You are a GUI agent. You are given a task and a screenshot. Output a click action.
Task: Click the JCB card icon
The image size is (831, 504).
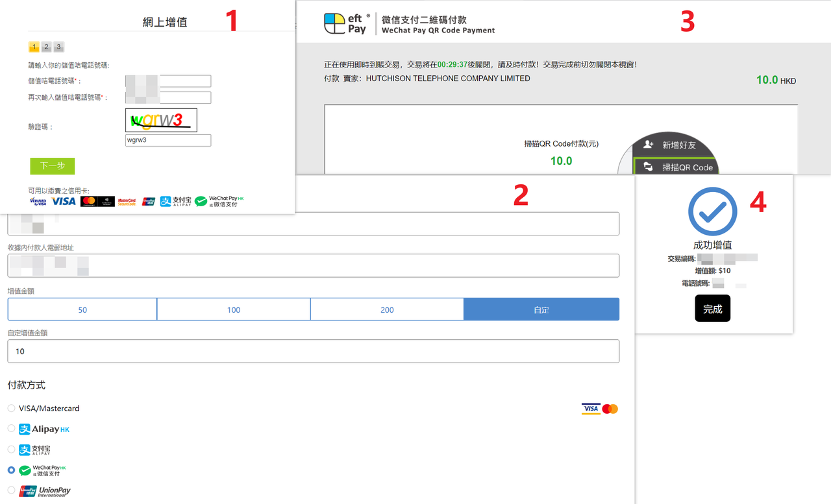pos(149,201)
